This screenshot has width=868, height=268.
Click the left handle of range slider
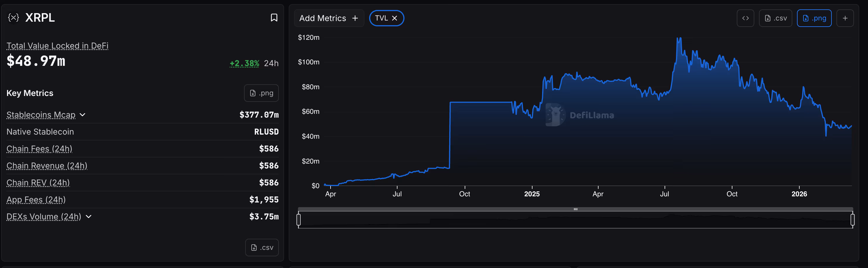299,220
